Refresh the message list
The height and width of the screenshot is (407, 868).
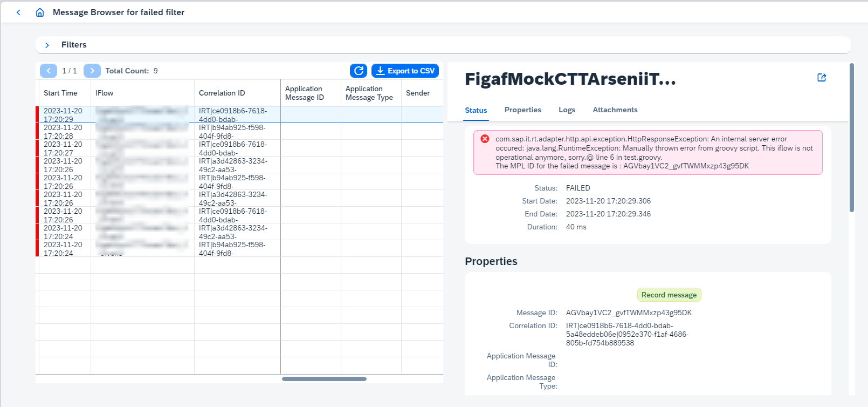coord(359,71)
